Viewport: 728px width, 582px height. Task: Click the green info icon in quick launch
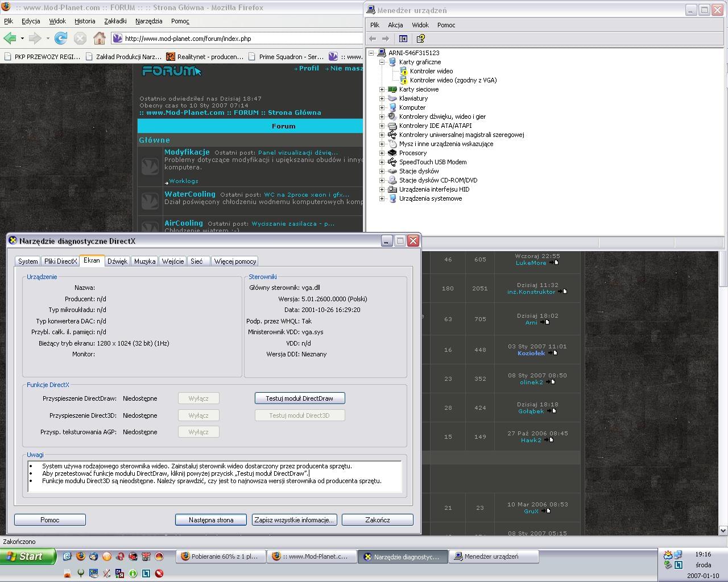[x=133, y=573]
